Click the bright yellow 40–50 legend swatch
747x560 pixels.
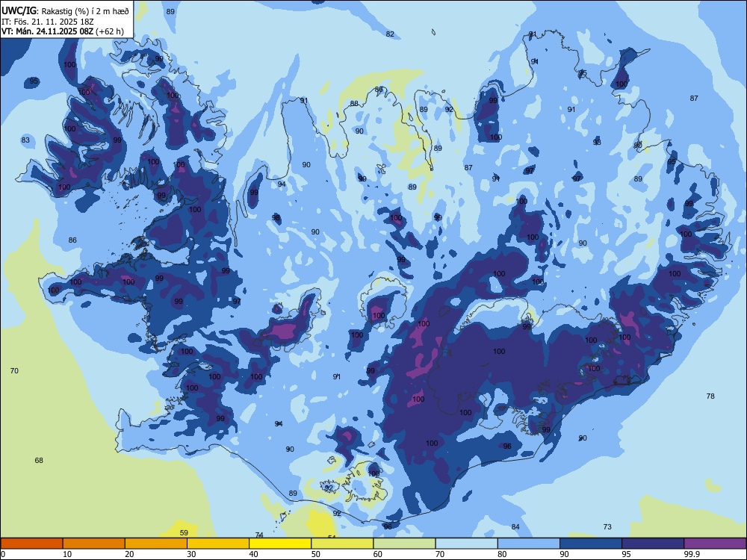pos(280,544)
